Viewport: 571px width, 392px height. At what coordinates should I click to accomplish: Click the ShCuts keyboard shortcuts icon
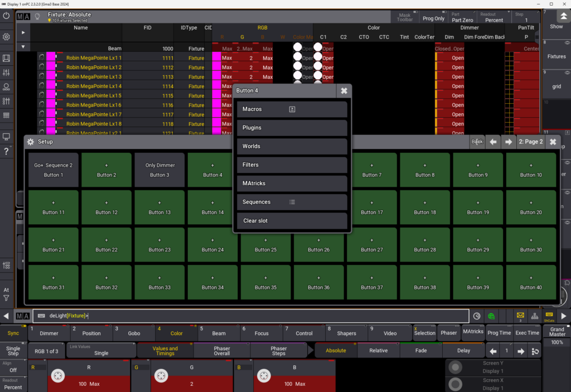[x=549, y=316]
